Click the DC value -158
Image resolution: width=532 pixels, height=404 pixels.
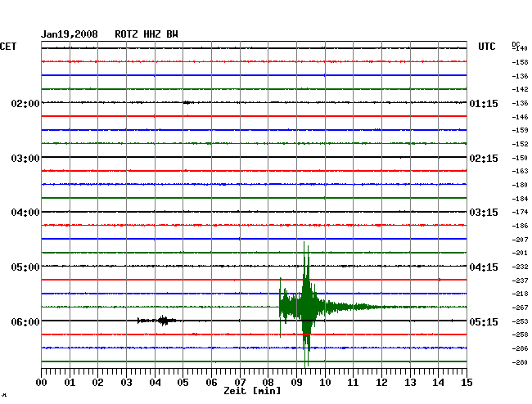point(520,62)
